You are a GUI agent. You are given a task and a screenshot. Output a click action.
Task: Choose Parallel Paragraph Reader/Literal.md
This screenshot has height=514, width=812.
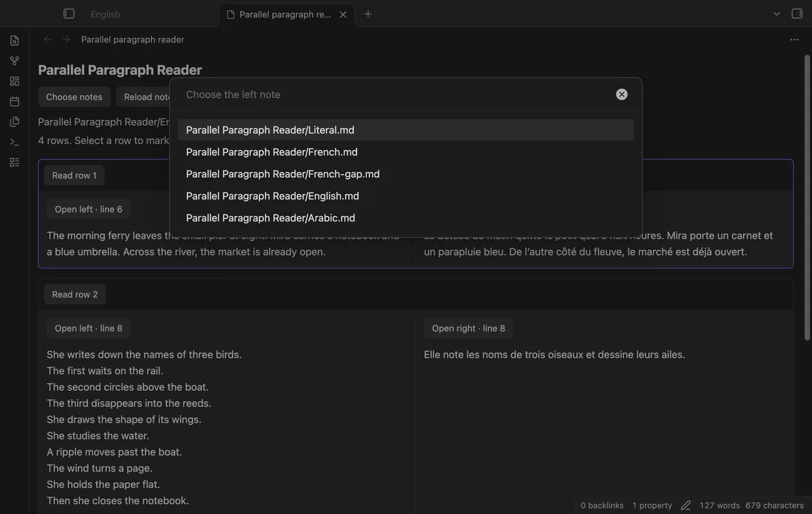tap(406, 130)
